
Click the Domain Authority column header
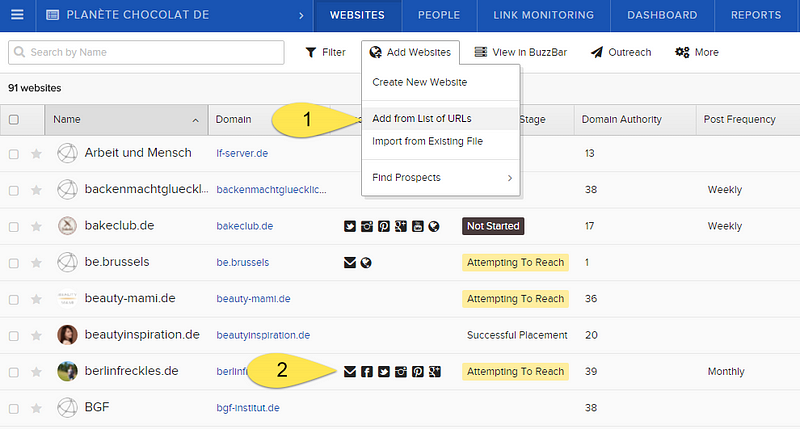coord(635,119)
